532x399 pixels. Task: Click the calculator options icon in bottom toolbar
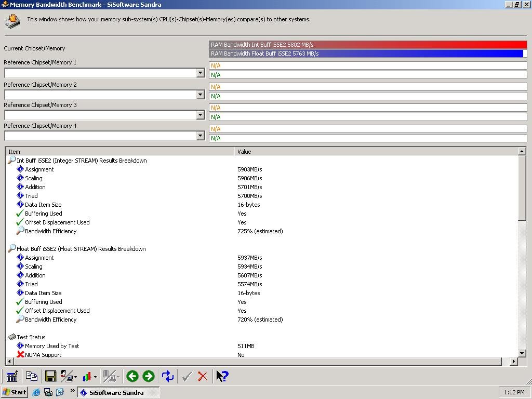tap(12, 376)
